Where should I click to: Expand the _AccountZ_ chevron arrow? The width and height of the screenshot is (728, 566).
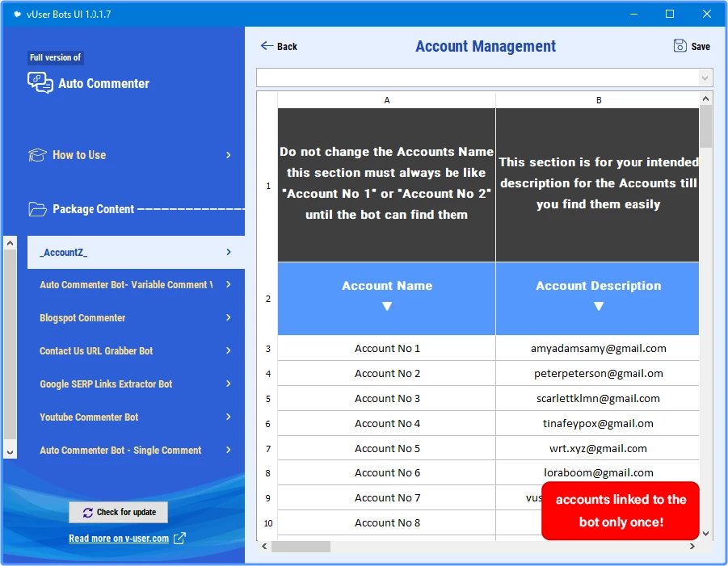pos(229,252)
